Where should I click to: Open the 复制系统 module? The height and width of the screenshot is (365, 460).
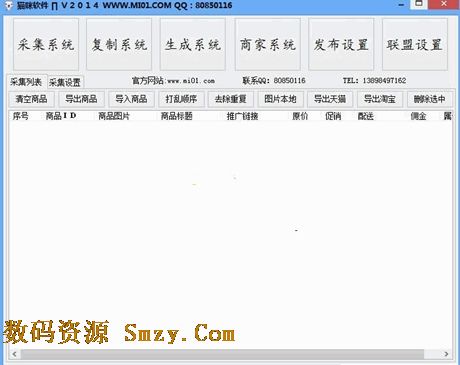pos(119,44)
